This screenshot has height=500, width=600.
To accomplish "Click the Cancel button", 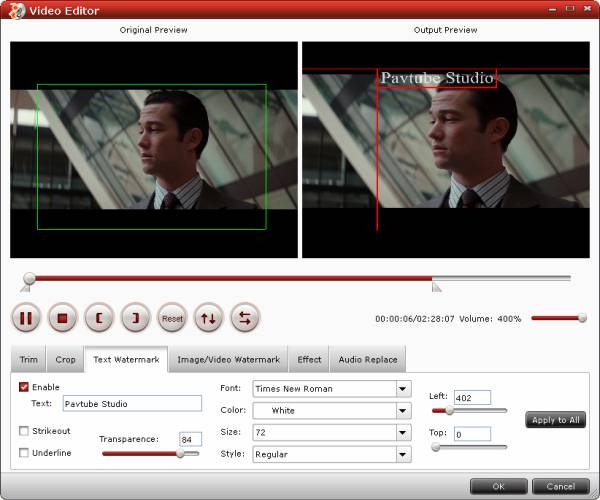I will (561, 486).
